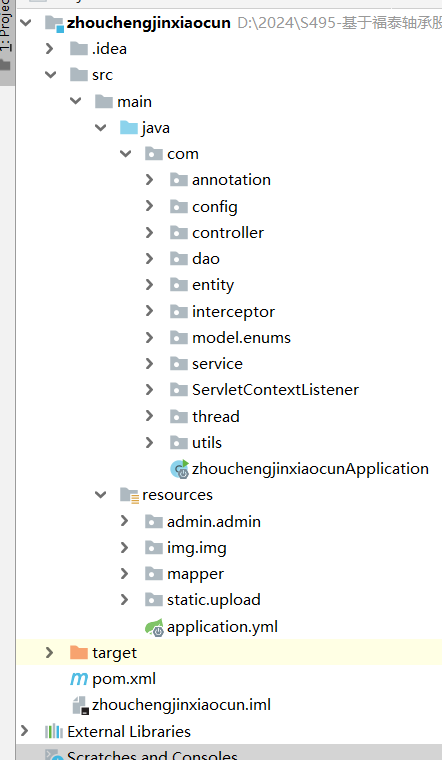Expand the dao package
The height and width of the screenshot is (760, 442).
pos(150,259)
